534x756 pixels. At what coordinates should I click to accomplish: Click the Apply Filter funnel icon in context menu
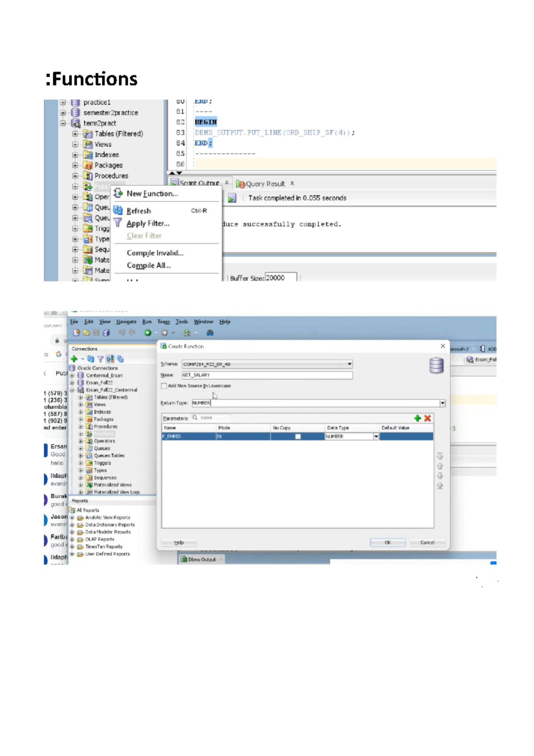[117, 223]
